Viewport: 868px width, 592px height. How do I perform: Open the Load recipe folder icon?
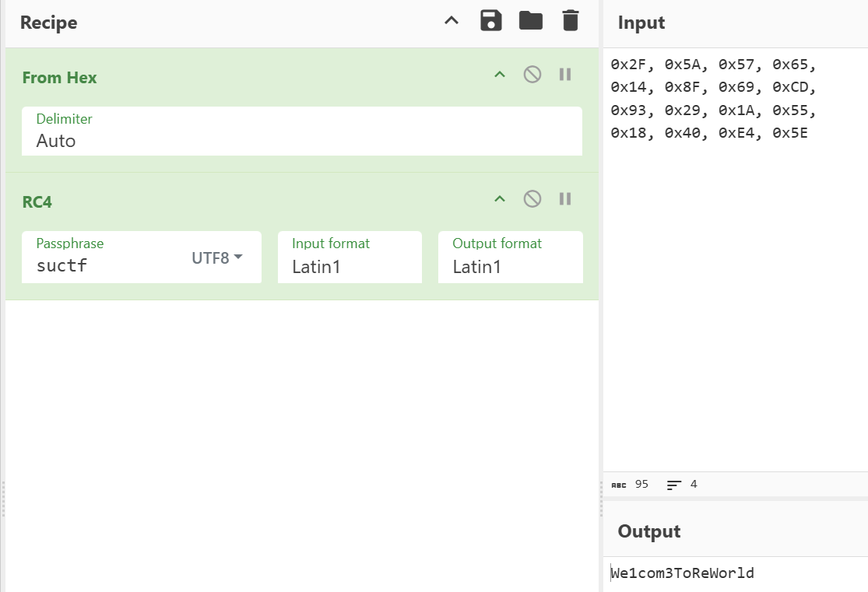click(x=531, y=21)
